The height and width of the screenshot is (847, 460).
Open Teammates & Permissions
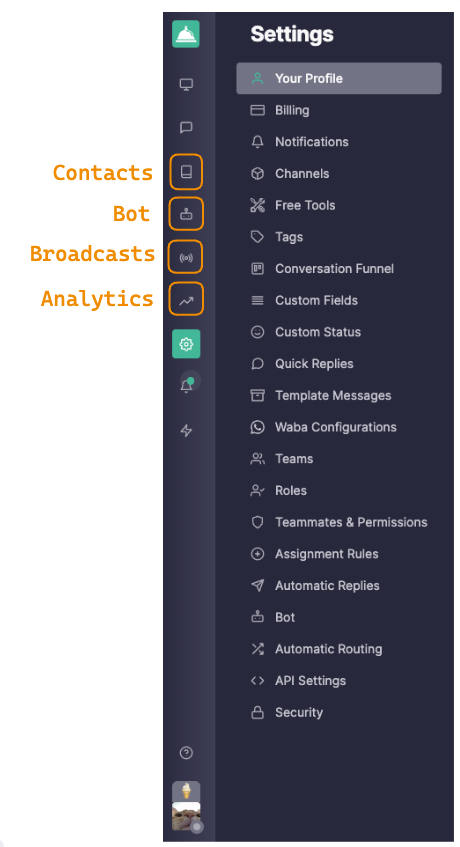[x=339, y=522]
